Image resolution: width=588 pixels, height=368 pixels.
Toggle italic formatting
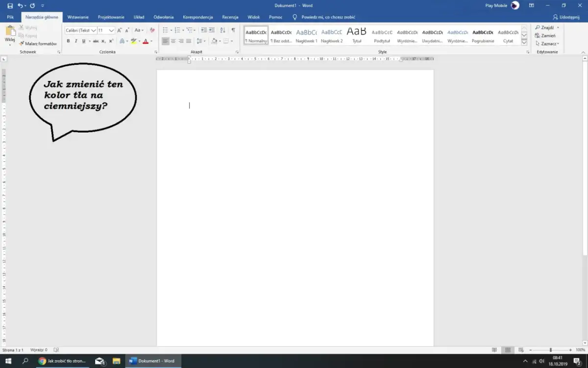[76, 41]
